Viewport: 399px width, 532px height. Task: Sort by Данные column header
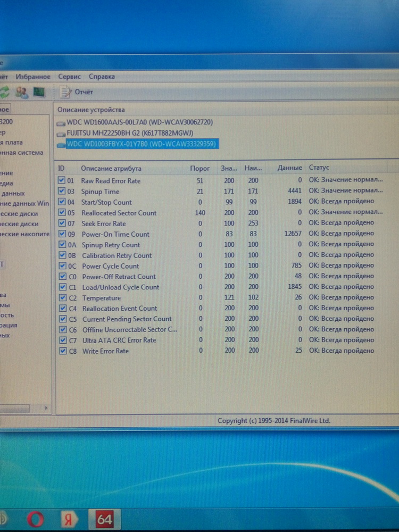pos(289,168)
